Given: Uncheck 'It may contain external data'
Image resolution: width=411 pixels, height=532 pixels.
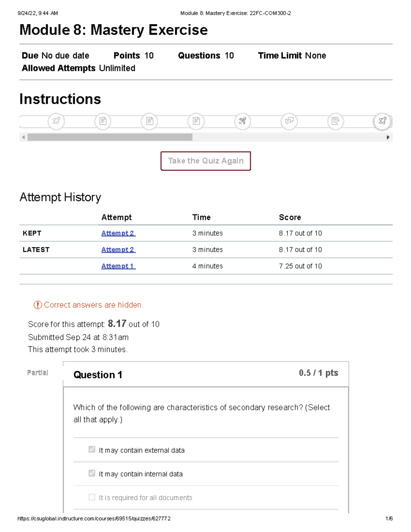Looking at the screenshot, I should coord(91,449).
